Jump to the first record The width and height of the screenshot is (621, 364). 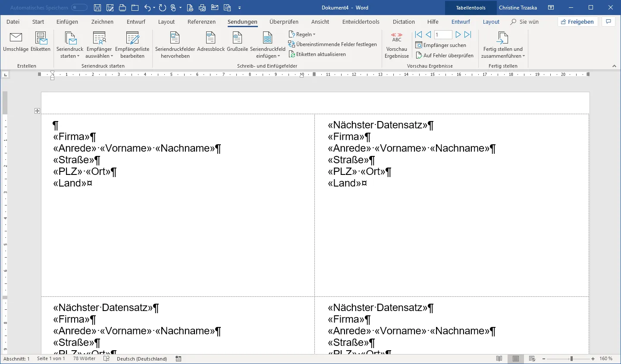pyautogui.click(x=418, y=34)
